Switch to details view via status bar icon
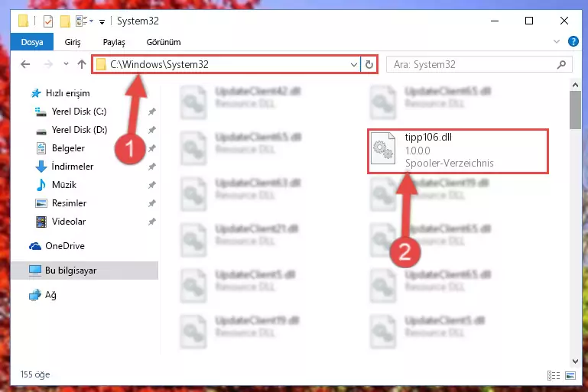Image resolution: width=588 pixels, height=392 pixels. (553, 375)
